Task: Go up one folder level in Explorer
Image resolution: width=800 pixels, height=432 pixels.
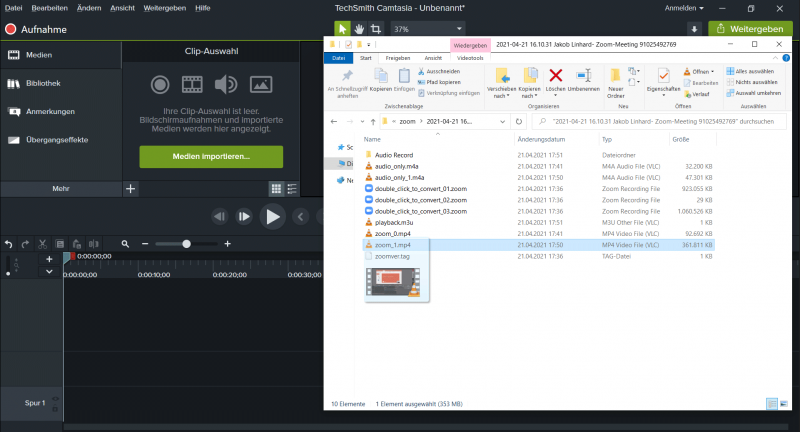Action: click(373, 121)
